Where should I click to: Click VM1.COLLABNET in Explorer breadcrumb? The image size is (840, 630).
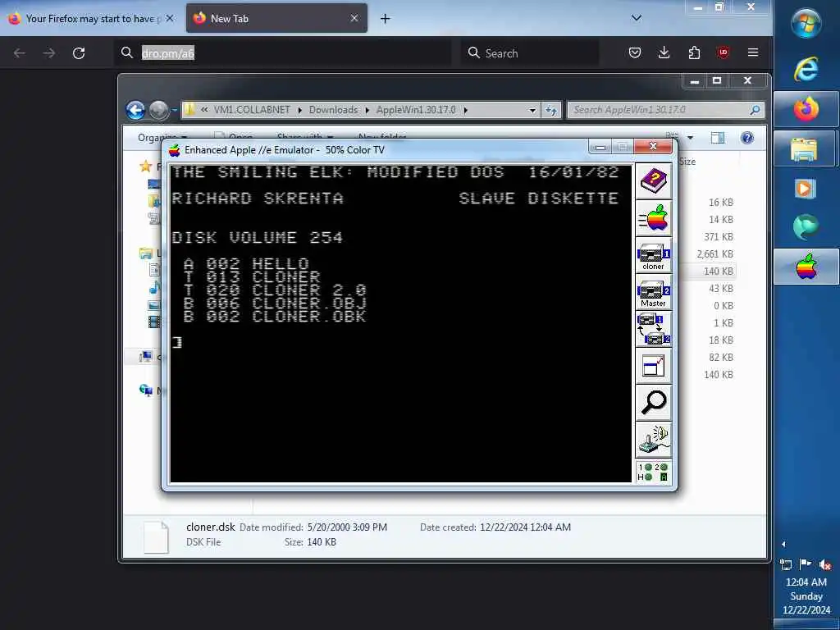click(252, 110)
